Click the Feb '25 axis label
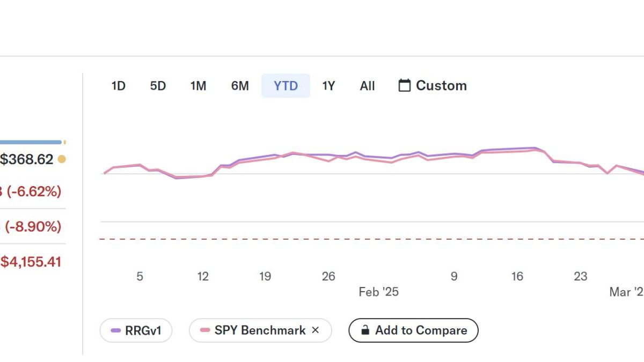This screenshot has height=362, width=644. [x=378, y=292]
